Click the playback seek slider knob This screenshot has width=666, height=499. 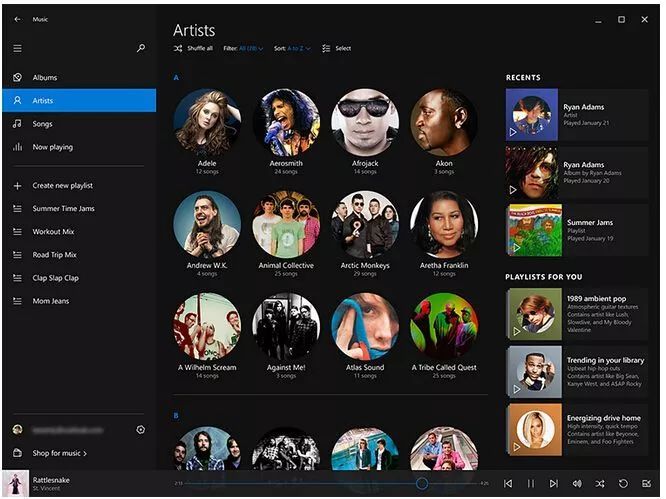(x=422, y=483)
